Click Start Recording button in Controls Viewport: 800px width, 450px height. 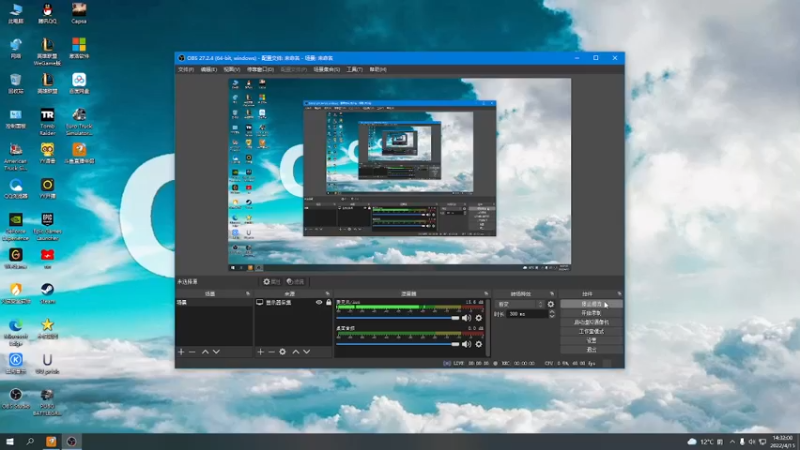(x=591, y=313)
